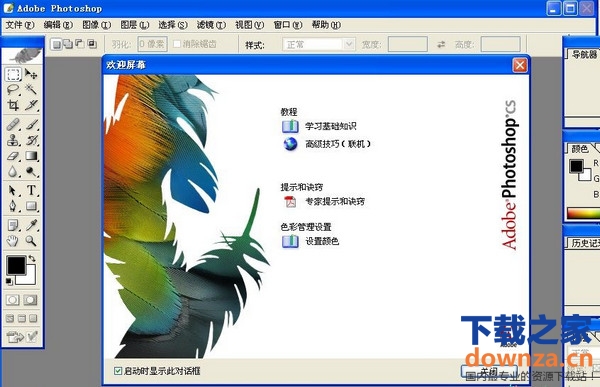Viewport: 600px width, 387px height.
Task: Select the History Brush tool
Action: point(31,140)
